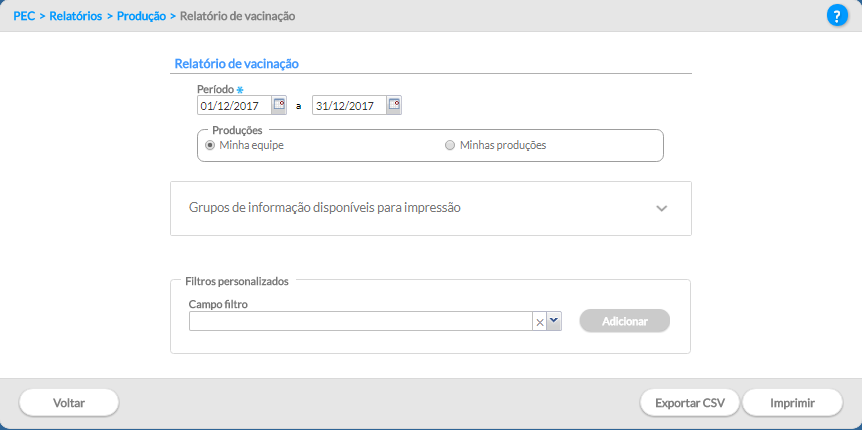Focus the end date field 31/12/2017
This screenshot has width=862, height=430.
pyautogui.click(x=349, y=106)
